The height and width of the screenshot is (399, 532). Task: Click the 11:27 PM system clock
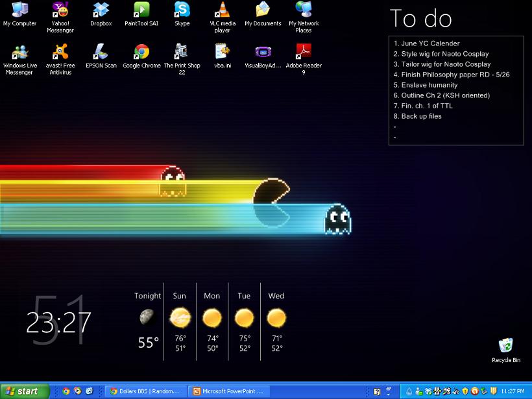click(x=513, y=391)
